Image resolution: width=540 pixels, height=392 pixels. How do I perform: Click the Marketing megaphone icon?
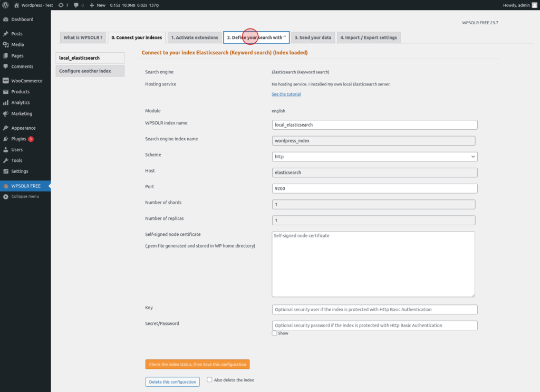click(6, 113)
